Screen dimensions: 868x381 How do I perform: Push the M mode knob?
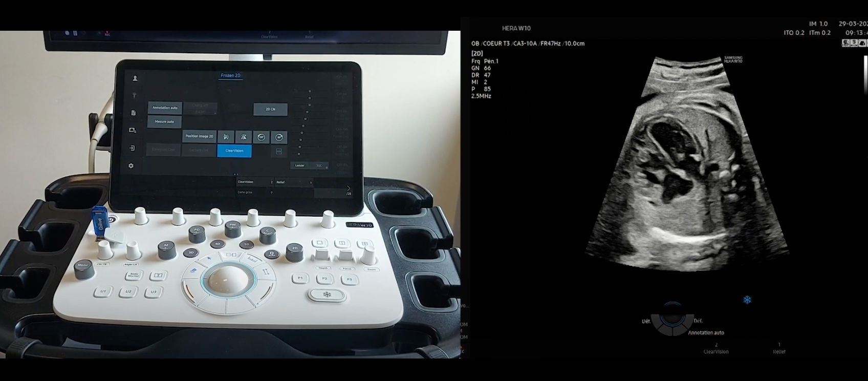coord(167,249)
